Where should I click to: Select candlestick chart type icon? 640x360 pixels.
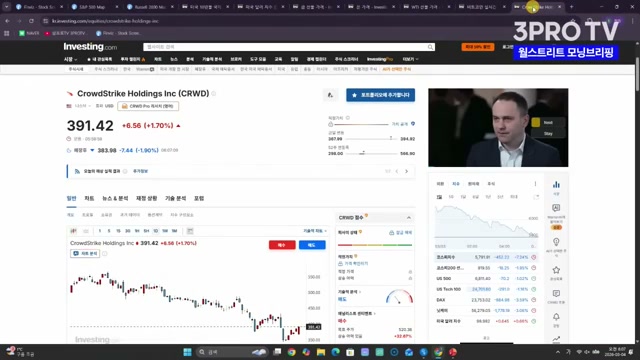tap(73, 231)
